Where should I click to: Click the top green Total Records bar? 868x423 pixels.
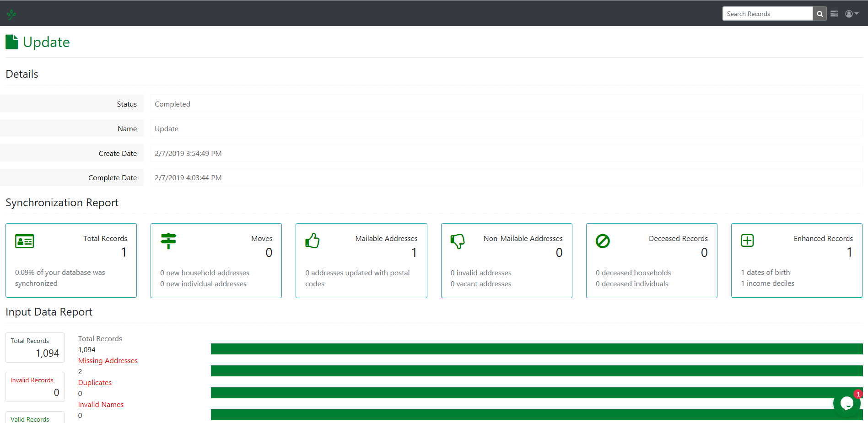536,349
